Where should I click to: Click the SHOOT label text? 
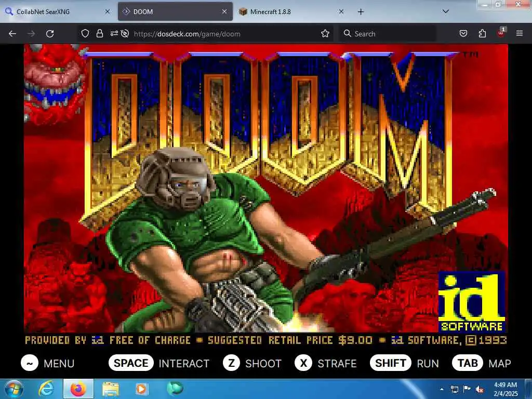(x=263, y=363)
